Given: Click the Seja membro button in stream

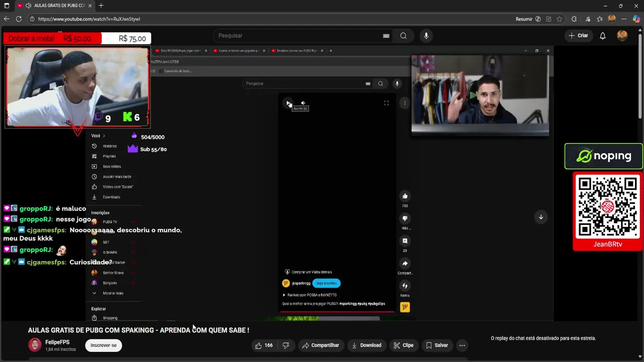Looking at the screenshot, I should tap(326, 283).
